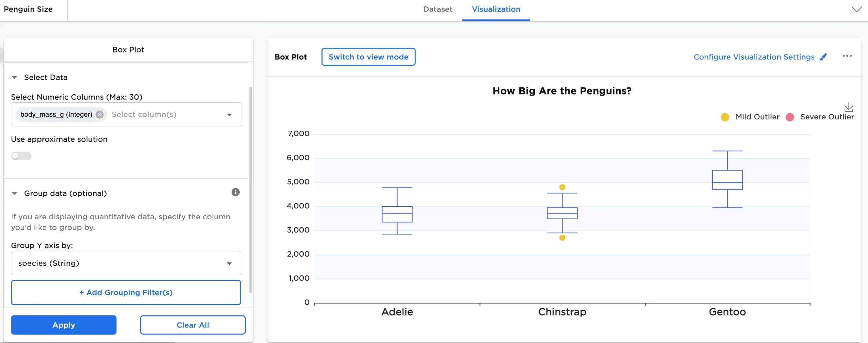This screenshot has width=868, height=343.
Task: Collapse the Select Data section
Action: [14, 77]
